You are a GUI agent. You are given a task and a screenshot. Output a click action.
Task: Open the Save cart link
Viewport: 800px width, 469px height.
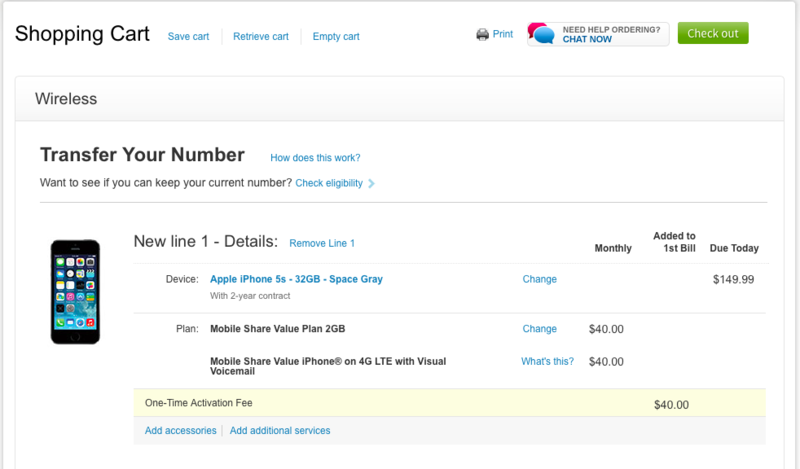click(x=188, y=36)
